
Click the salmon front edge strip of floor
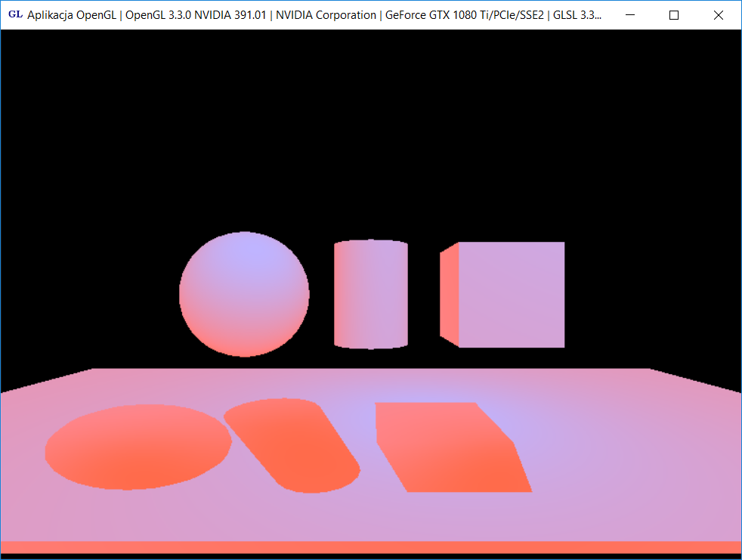pyautogui.click(x=370, y=547)
